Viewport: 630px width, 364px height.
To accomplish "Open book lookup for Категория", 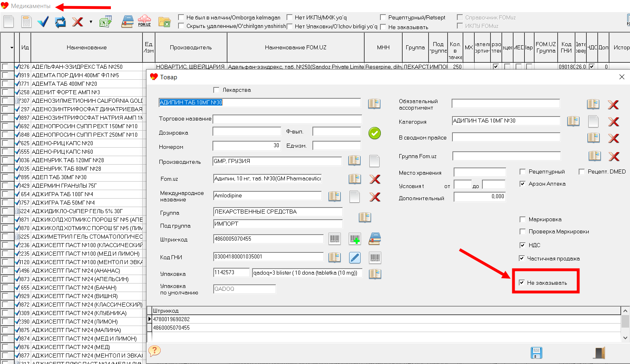I will [x=573, y=121].
